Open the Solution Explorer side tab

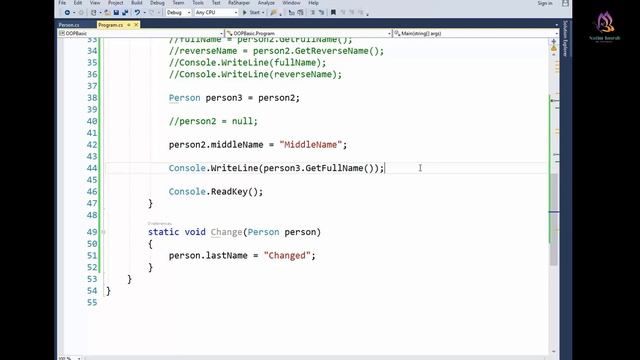pos(565,38)
